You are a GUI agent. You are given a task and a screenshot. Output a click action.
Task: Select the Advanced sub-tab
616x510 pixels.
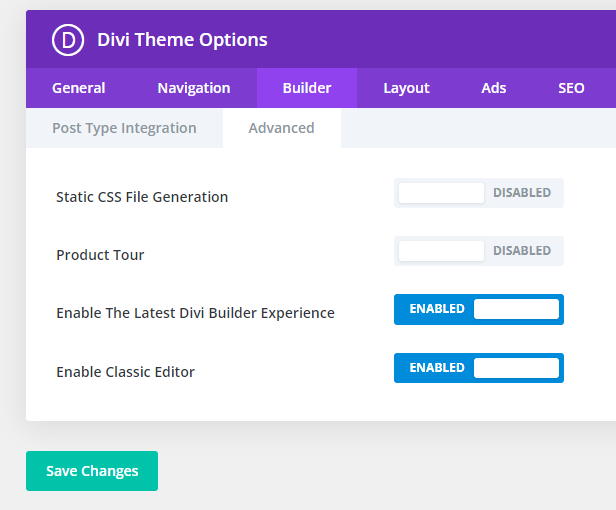(x=281, y=128)
